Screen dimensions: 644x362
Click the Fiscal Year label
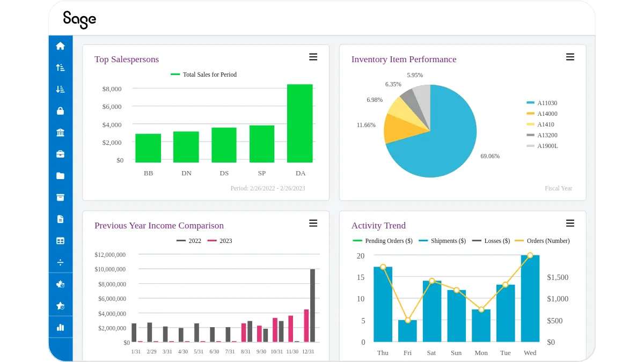click(x=558, y=188)
